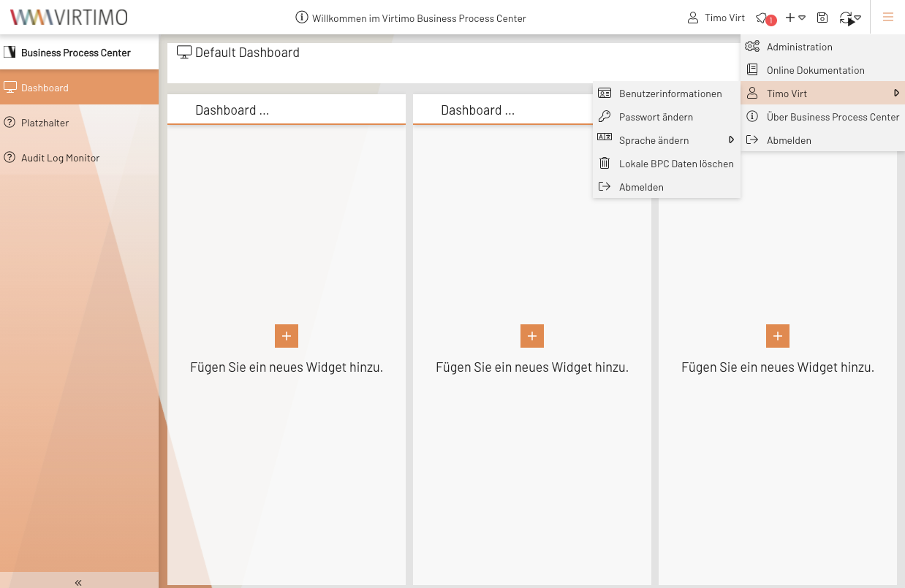Open the plus add dropdown in header
Viewport: 905px width, 588px height.
click(x=795, y=18)
